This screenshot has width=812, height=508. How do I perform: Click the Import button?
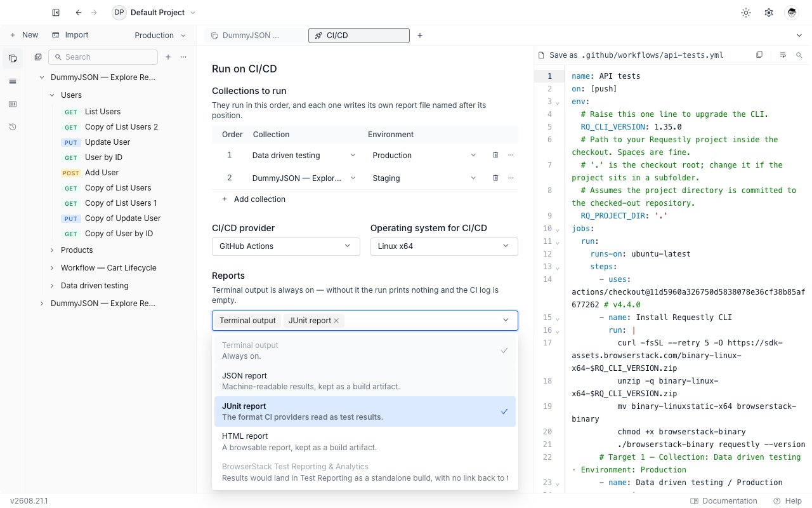(x=70, y=35)
